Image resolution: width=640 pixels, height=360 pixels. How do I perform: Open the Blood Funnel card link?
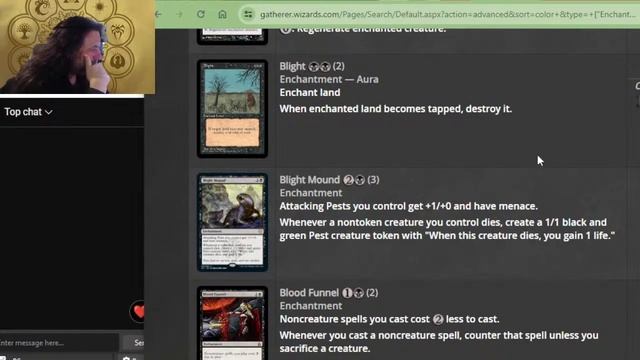pos(309,293)
